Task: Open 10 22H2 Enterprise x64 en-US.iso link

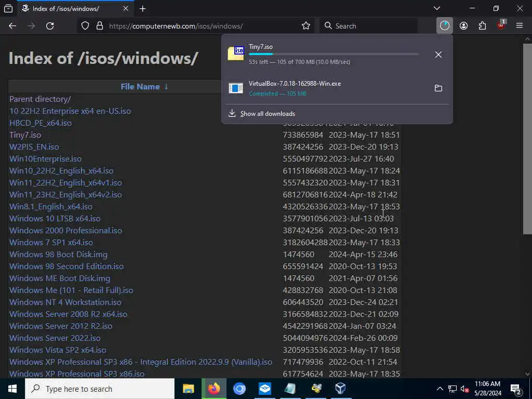Action: click(70, 111)
